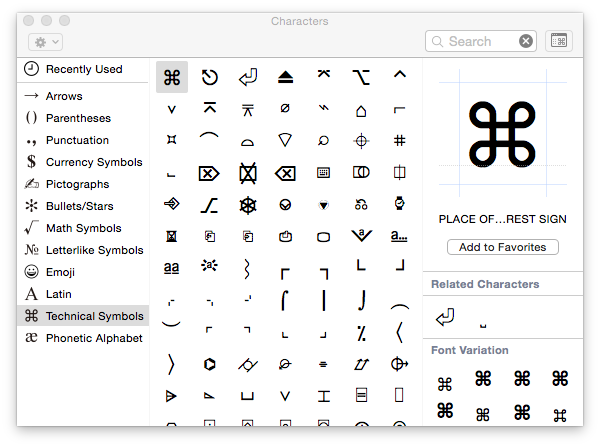
Task: Click the return arrow symbol in the grid
Action: point(248,77)
